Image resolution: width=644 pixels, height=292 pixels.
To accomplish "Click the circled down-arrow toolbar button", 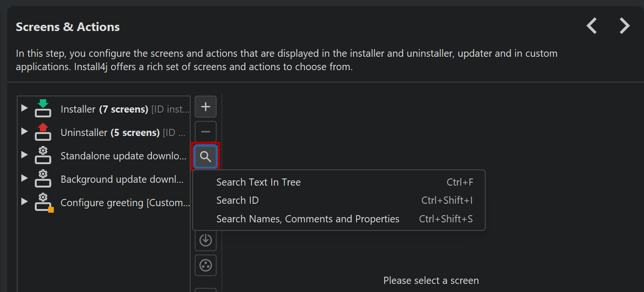I will point(205,240).
